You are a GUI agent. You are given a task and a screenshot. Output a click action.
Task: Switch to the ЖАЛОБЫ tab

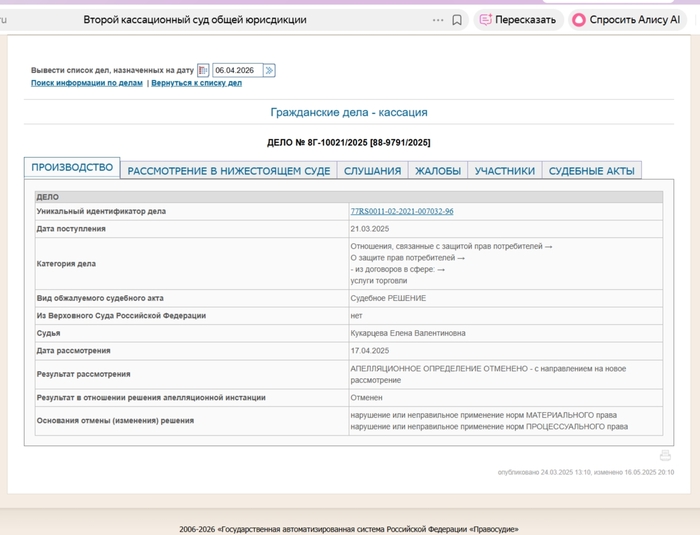click(438, 171)
